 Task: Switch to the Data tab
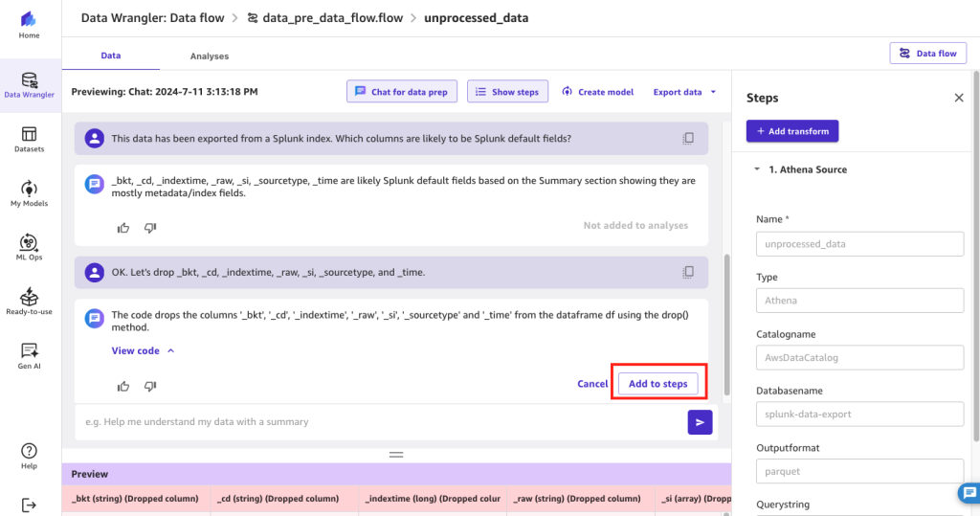[111, 56]
